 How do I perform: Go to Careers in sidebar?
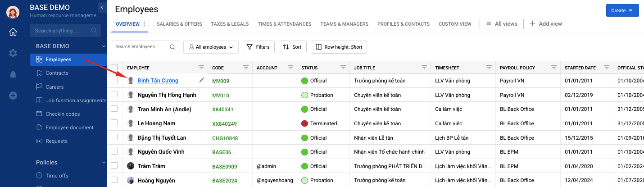tap(54, 87)
